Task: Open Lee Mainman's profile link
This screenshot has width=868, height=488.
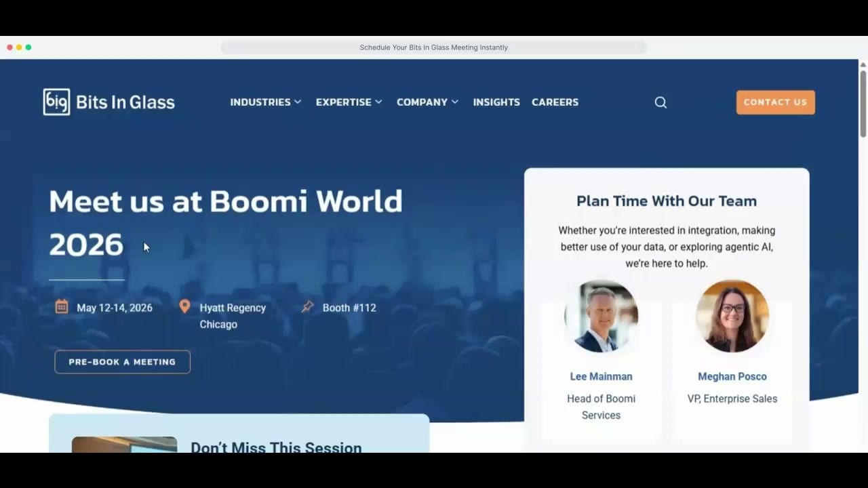Action: pyautogui.click(x=601, y=376)
